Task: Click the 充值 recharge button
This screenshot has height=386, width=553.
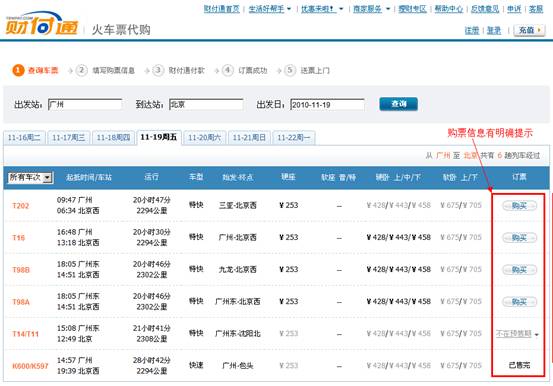Action: (x=529, y=30)
